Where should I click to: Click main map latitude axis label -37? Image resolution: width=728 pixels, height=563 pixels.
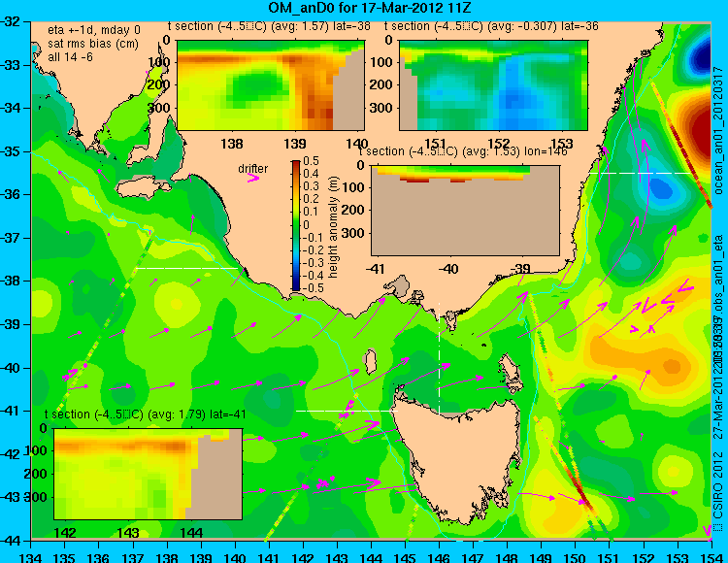[11, 238]
